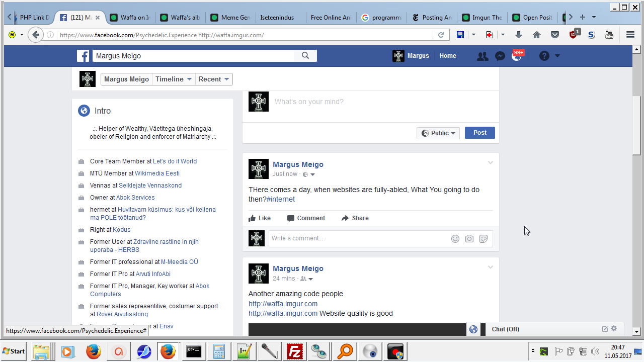Click the blue Post button
The width and height of the screenshot is (644, 362).
(x=479, y=133)
